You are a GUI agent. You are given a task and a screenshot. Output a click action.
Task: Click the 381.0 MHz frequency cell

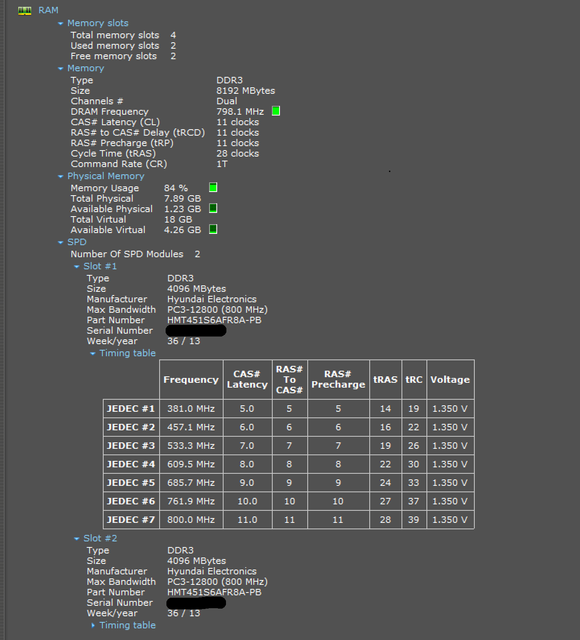coord(191,409)
